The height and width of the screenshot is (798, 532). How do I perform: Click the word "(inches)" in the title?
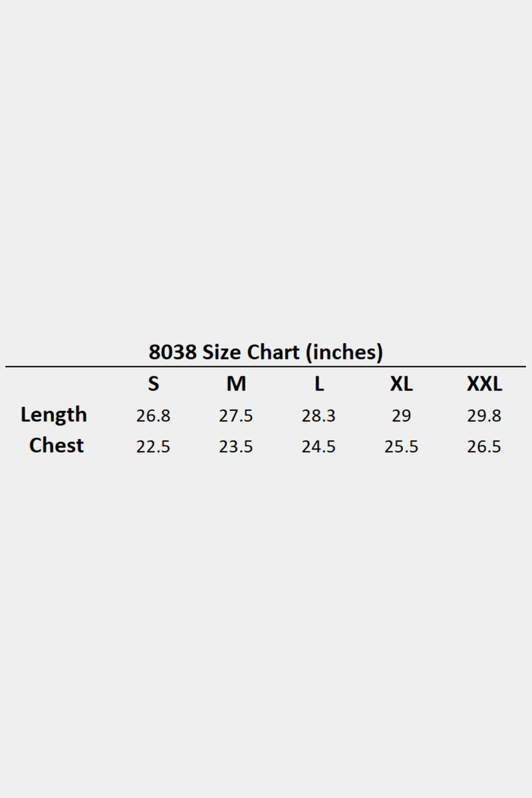click(344, 352)
